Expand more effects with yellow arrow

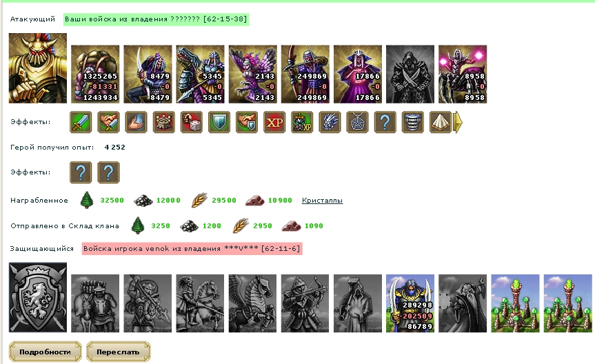coord(458,122)
